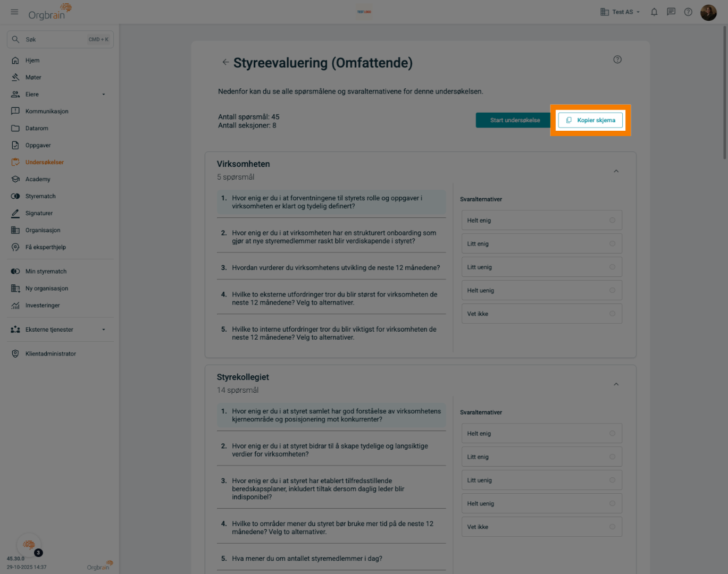Select Helt enig radio in Virksomheten
The width and height of the screenshot is (728, 574).
pyautogui.click(x=612, y=221)
